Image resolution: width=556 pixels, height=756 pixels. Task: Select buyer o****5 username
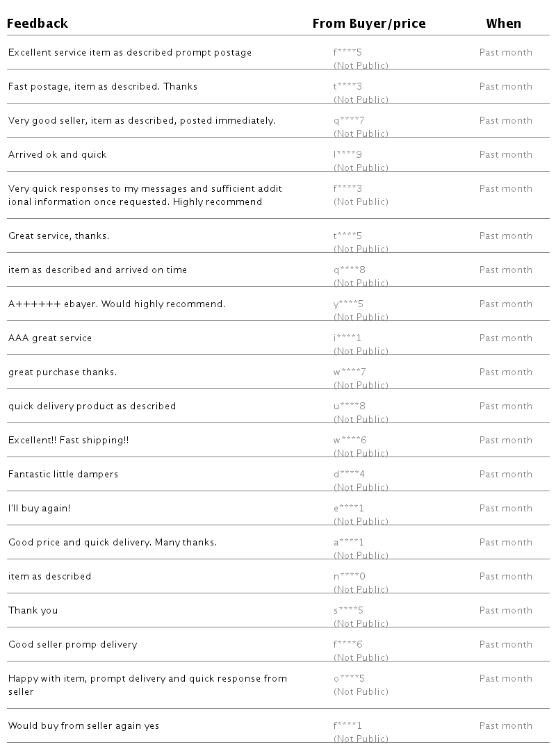(x=349, y=679)
